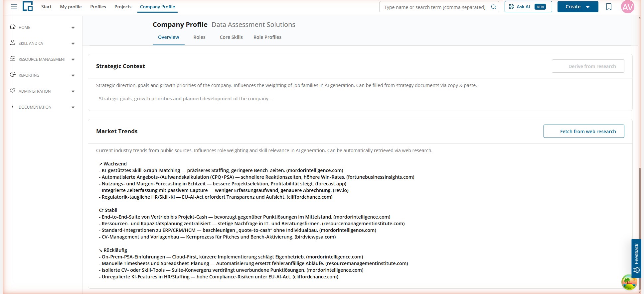Screen dimensions: 644x294
Task: Click Derive from research button
Action: point(588,66)
